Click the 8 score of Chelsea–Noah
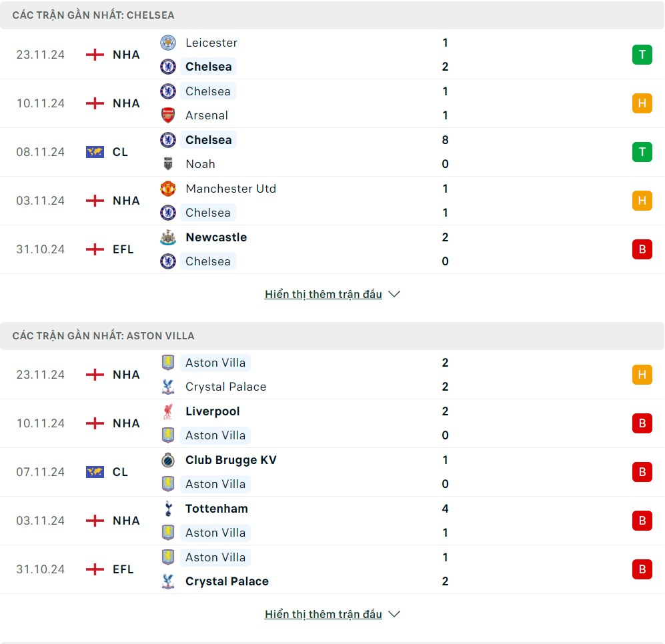 click(445, 140)
